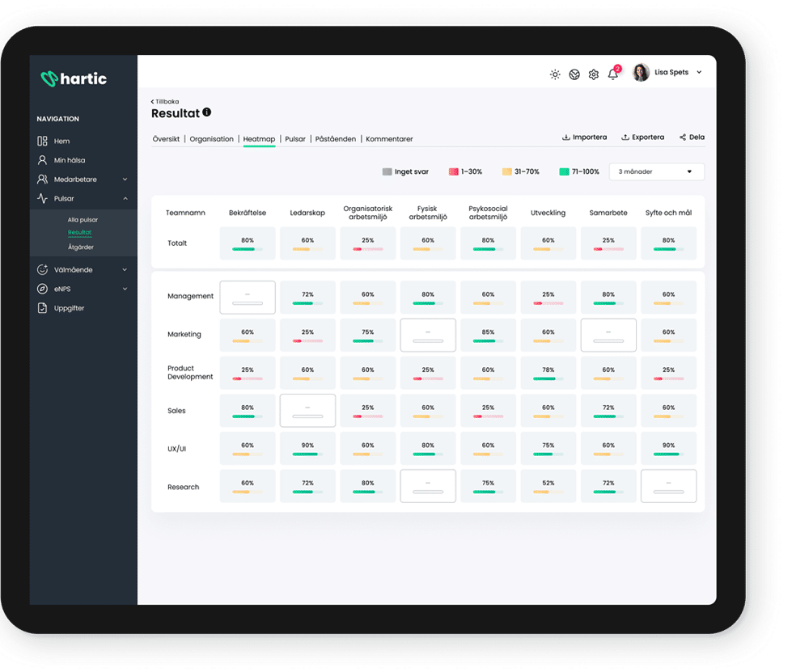Click the green 71–100% legend swatch
Viewport: 809px width, 672px height.
(x=564, y=171)
